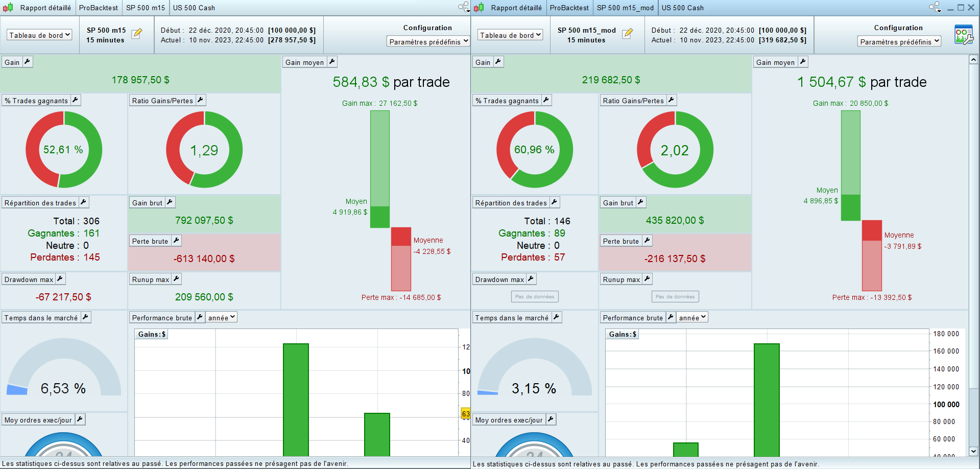Screen dimensions: 980x469
Task: Open the configuration panel icon in m15_mod window
Action: 964,35
